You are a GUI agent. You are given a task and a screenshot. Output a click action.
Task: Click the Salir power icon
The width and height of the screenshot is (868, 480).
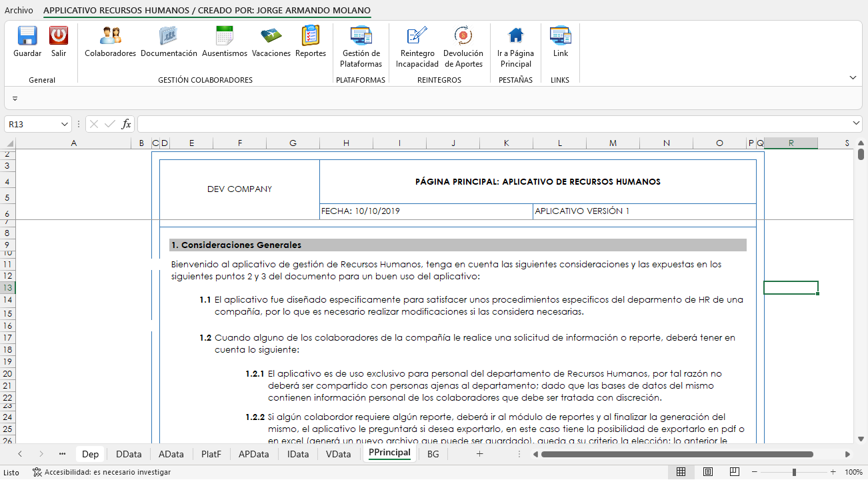[59, 35]
